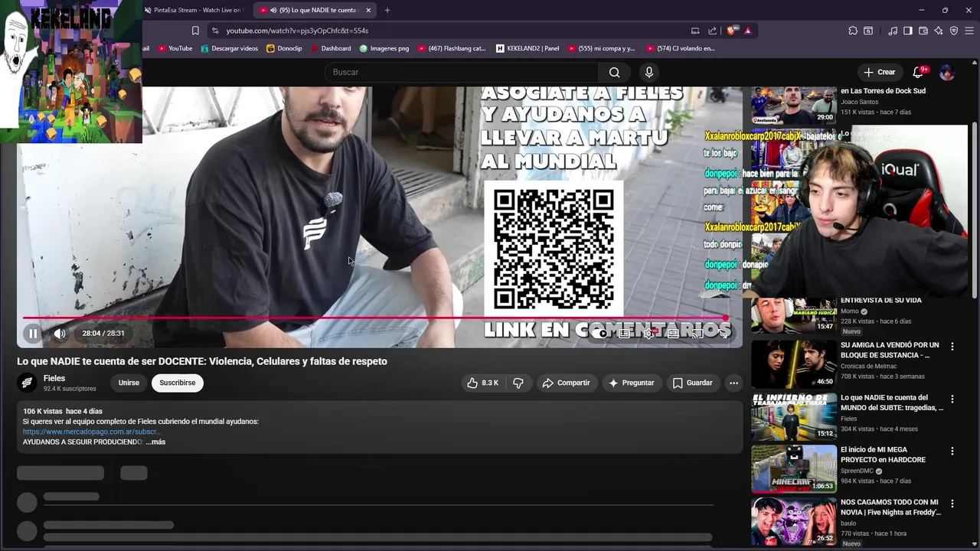Open site settings icon in address bar

[x=215, y=31]
